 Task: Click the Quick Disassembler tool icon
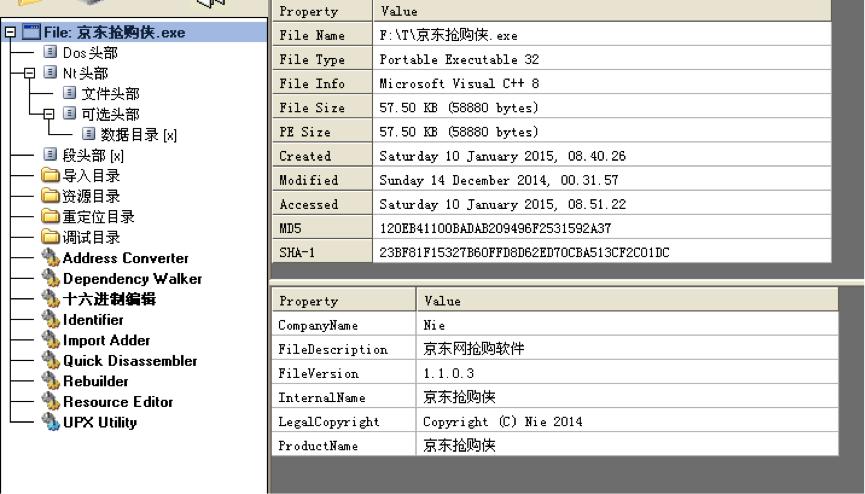[50, 360]
